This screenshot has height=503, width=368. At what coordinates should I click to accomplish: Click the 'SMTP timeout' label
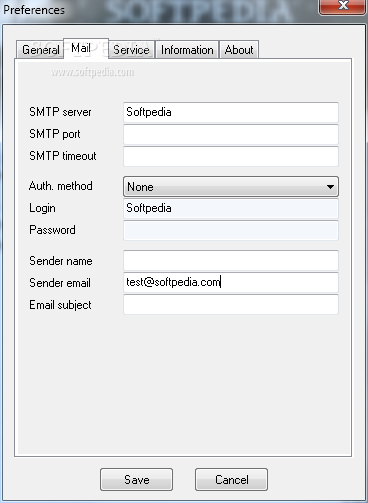click(63, 156)
